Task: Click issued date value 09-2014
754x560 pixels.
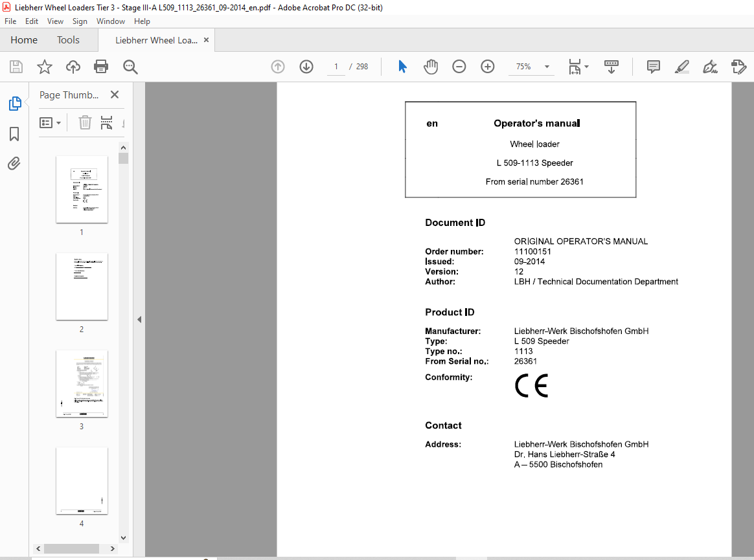Action: tap(529, 262)
